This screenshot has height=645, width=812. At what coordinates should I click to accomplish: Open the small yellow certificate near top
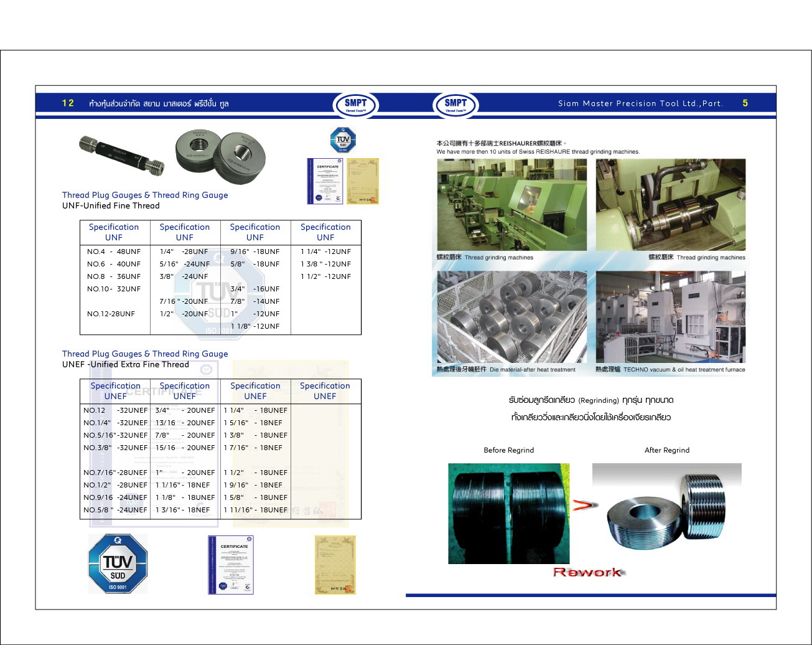(362, 181)
